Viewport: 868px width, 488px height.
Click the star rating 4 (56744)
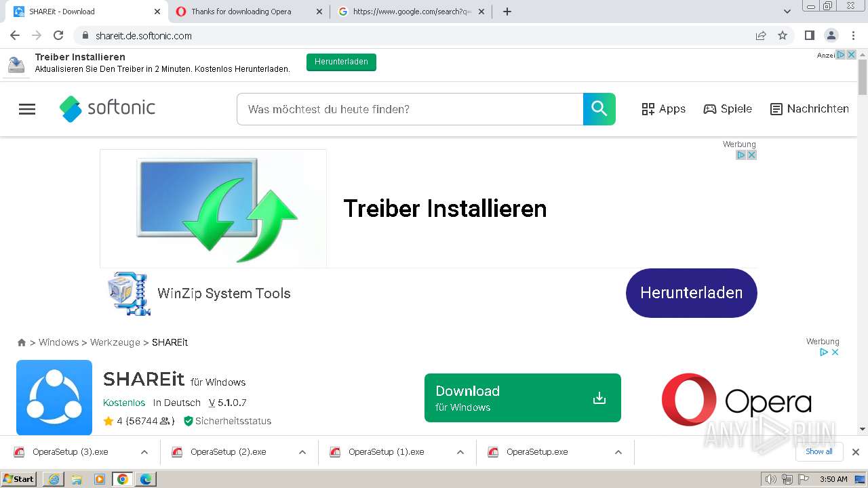click(139, 421)
